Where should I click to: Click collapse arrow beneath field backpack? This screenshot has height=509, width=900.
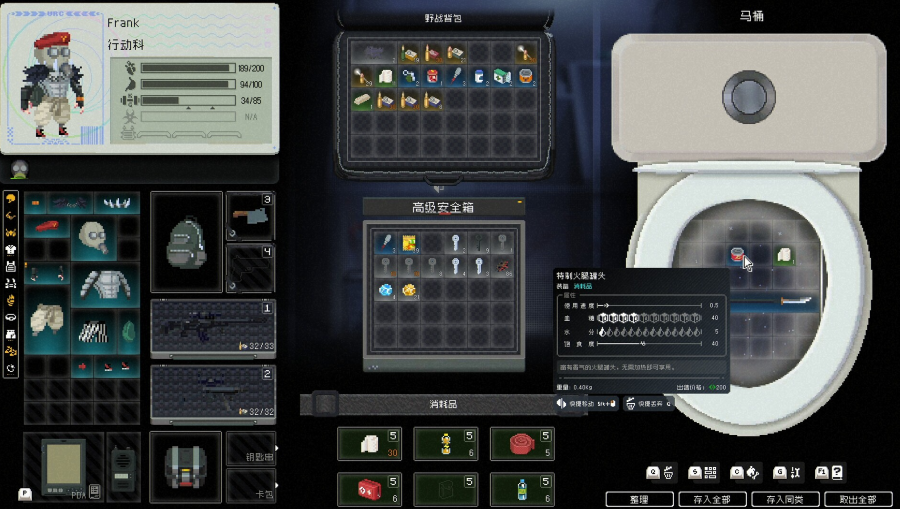(440, 188)
